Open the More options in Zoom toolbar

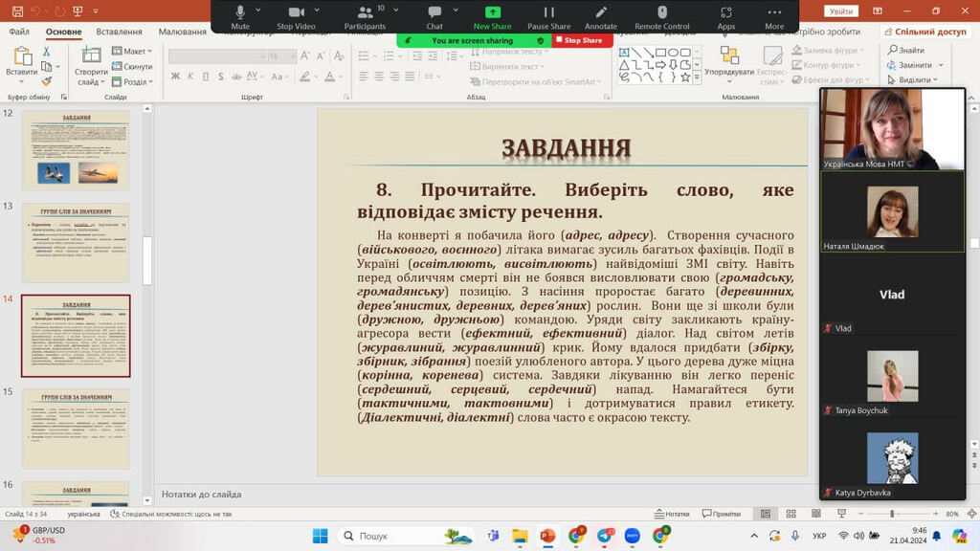[774, 12]
